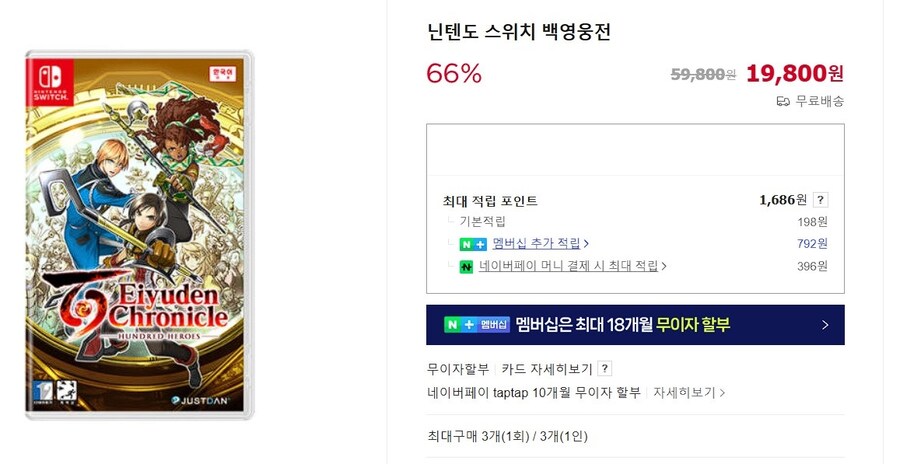This screenshot has width=900, height=464.
Task: Expand the membership banner right chevron
Action: (824, 325)
